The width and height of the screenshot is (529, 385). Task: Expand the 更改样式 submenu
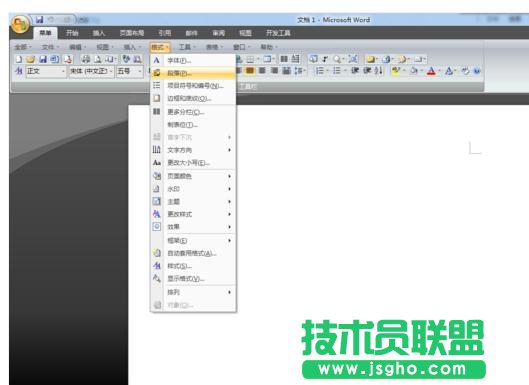coord(193,214)
